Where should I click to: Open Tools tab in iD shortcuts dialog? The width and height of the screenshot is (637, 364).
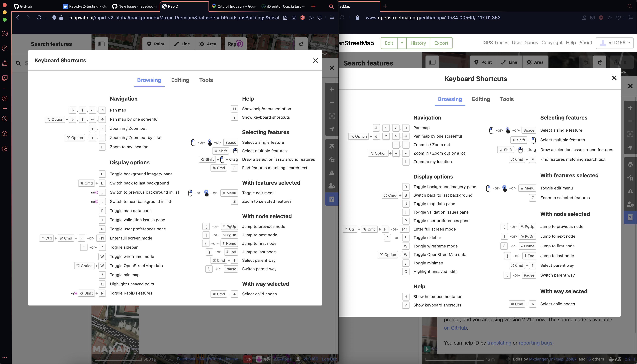coord(507,99)
